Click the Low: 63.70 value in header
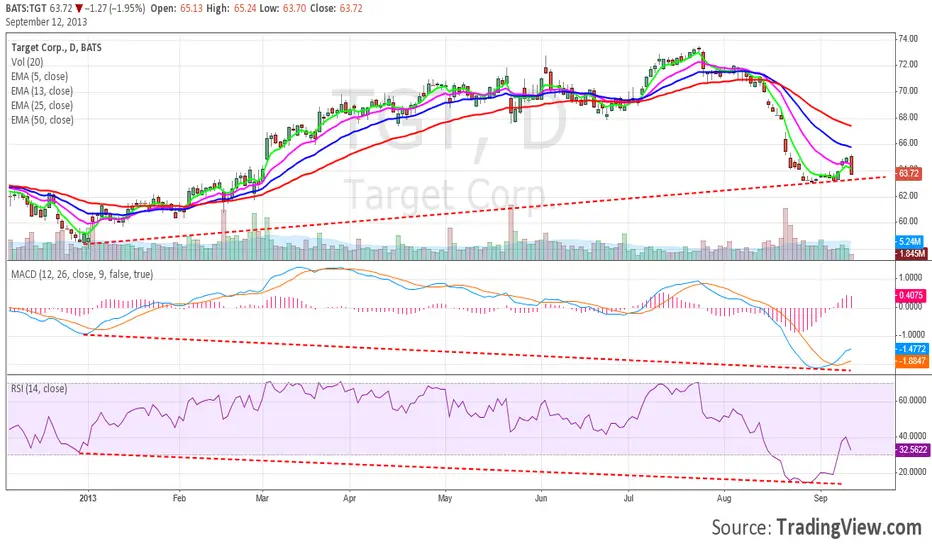 (x=284, y=8)
